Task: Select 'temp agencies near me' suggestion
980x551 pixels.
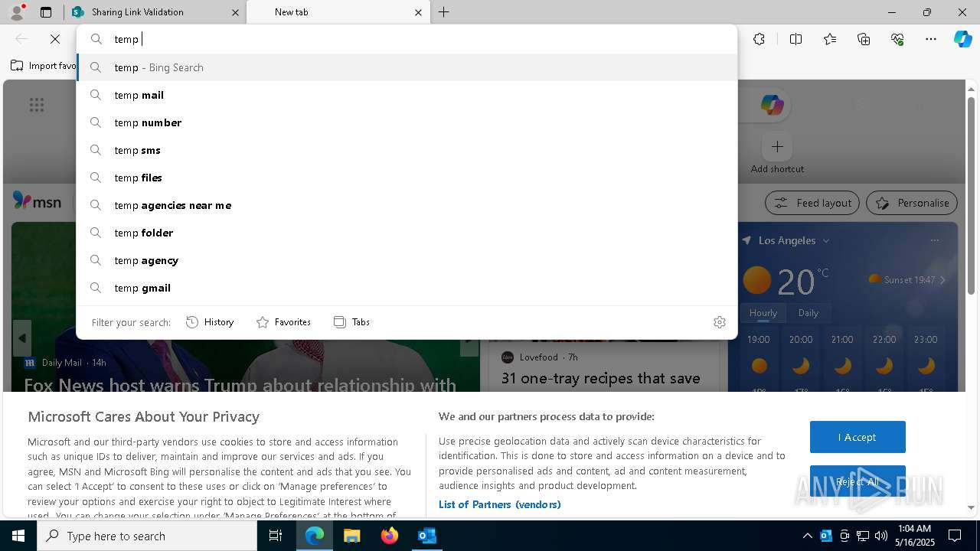Action: [x=407, y=205]
